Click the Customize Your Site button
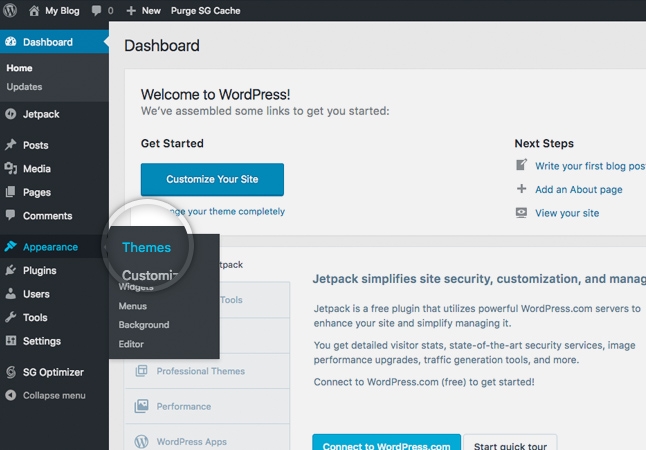The image size is (646, 450). 212,179
